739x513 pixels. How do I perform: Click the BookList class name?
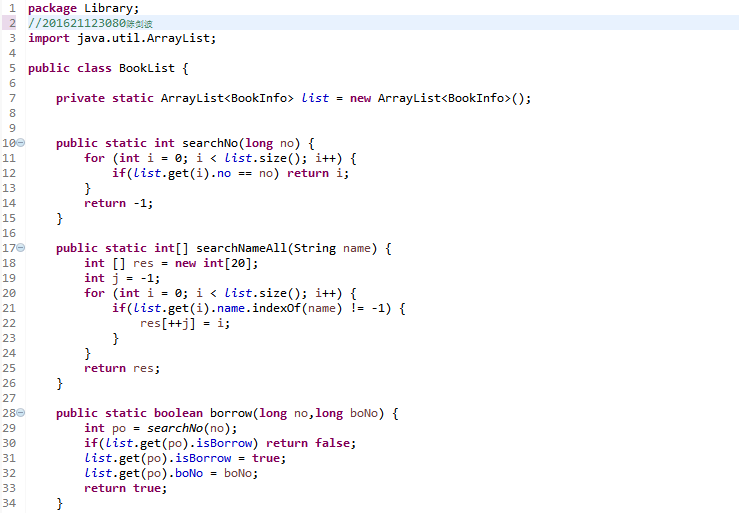[147, 68]
